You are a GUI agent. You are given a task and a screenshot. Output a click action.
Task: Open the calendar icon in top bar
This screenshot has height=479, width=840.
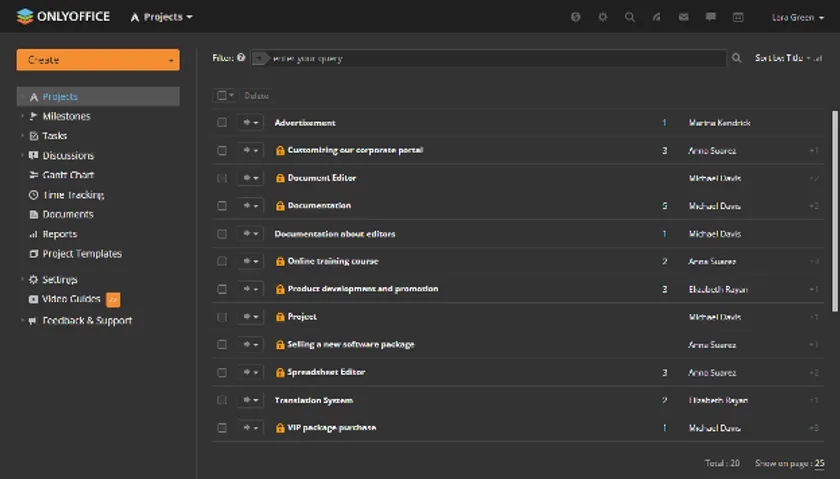[x=738, y=17]
